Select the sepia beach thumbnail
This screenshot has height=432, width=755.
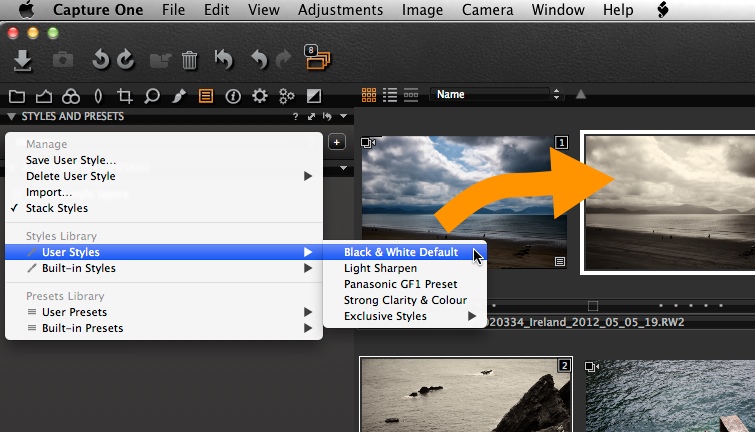[x=669, y=202]
